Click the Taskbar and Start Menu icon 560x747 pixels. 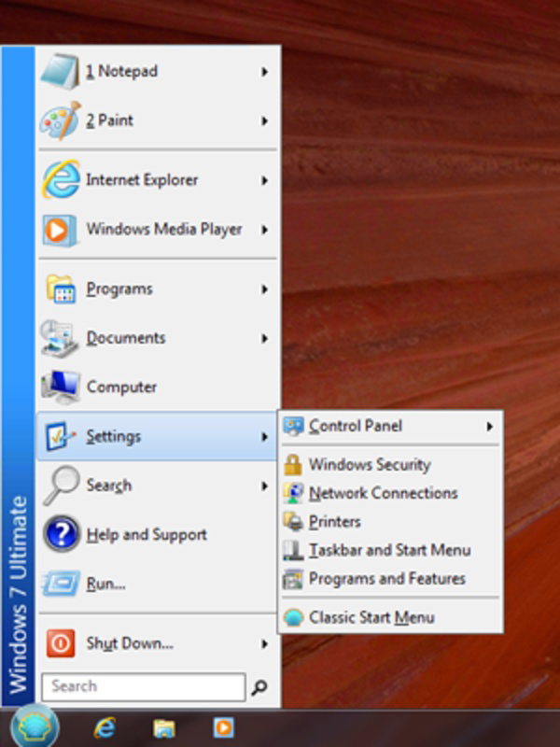(x=293, y=550)
